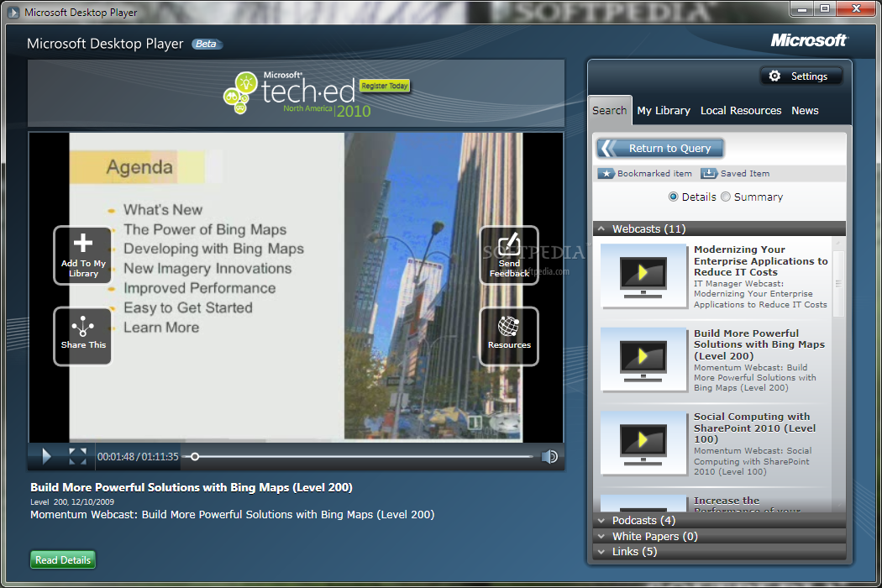
Task: Click the title bar application icon
Action: [13, 12]
